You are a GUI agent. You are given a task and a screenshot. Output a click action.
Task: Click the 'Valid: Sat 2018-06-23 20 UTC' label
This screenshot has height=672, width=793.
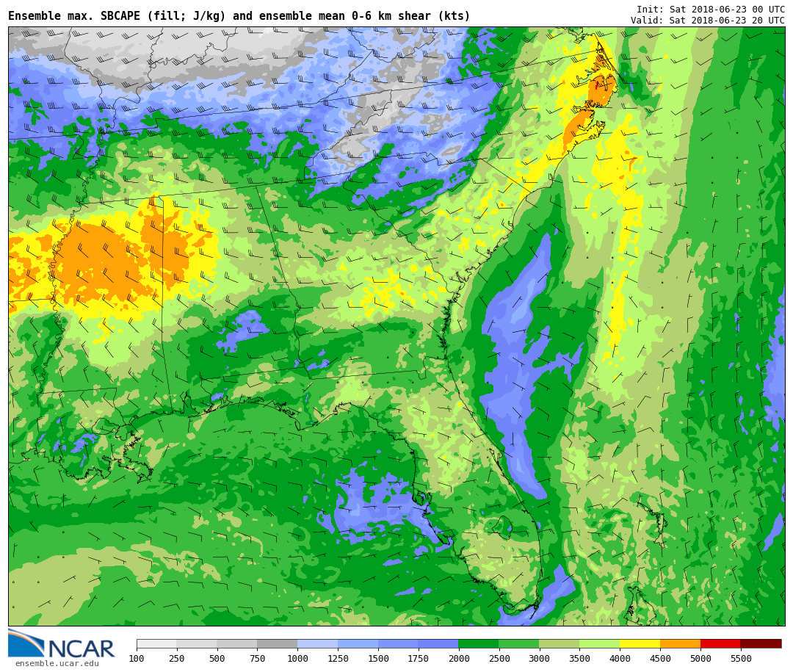707,21
